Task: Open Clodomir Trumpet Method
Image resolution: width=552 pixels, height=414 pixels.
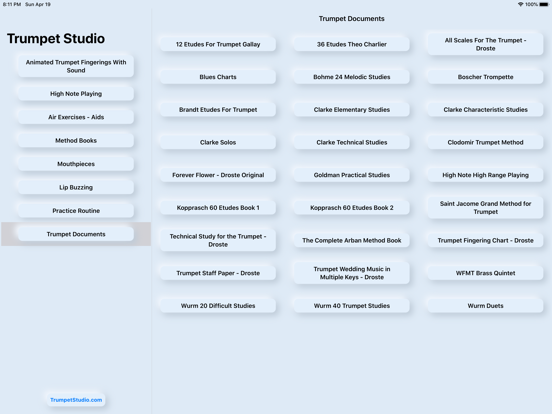Action: [x=485, y=142]
